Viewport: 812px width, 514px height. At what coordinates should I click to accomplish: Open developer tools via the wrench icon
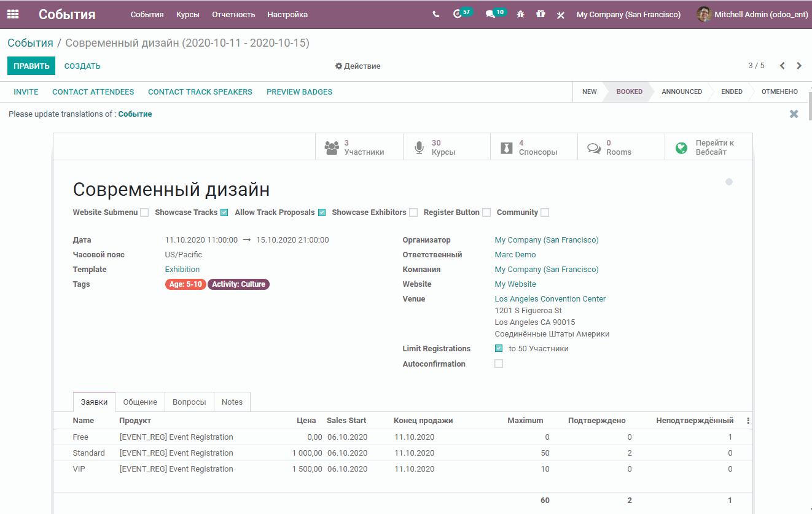pos(560,14)
